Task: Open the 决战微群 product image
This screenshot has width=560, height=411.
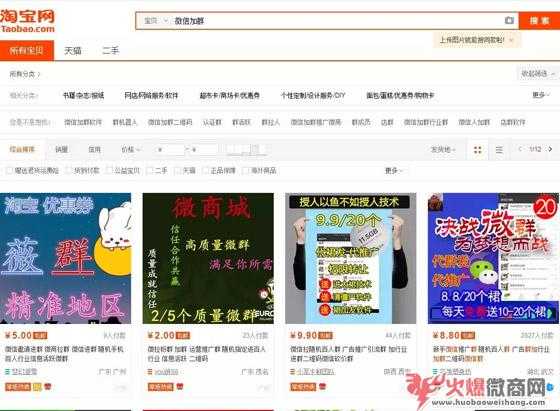Action: coord(493,259)
